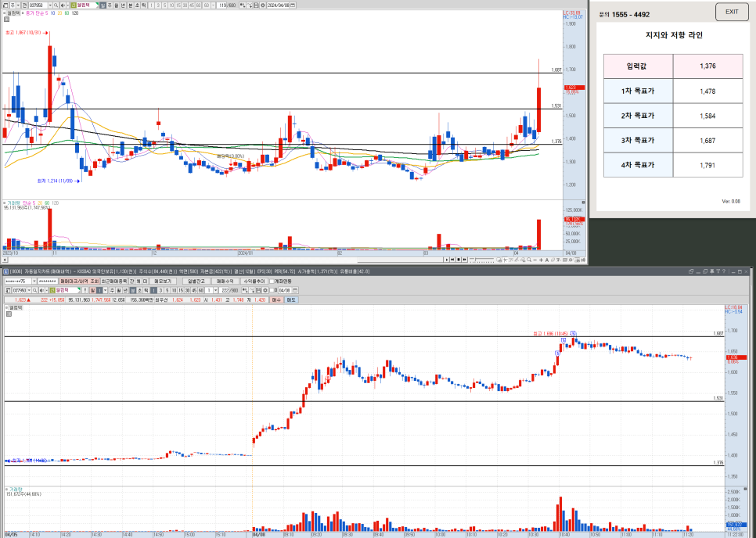Click horizontal scrollbar left arrow under upper chart
The width and height of the screenshot is (756, 538).
[x=5, y=260]
